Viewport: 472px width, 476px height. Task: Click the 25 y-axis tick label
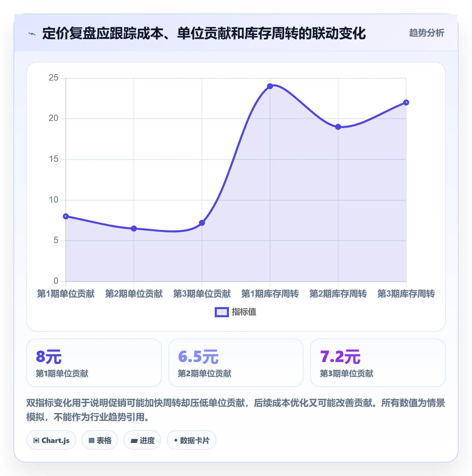point(54,78)
